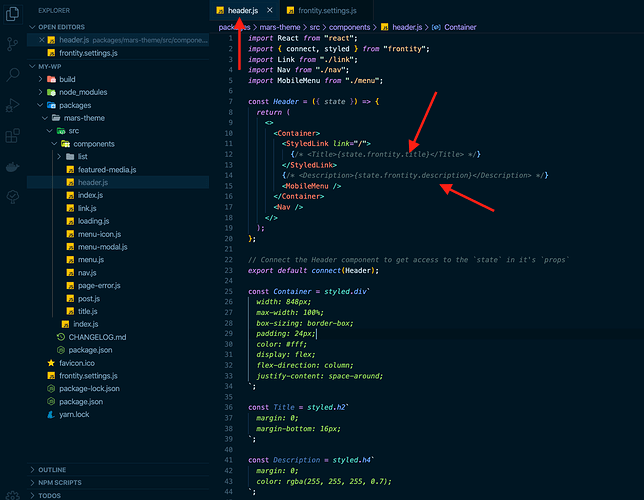Open nav.js from the file tree

click(86, 272)
